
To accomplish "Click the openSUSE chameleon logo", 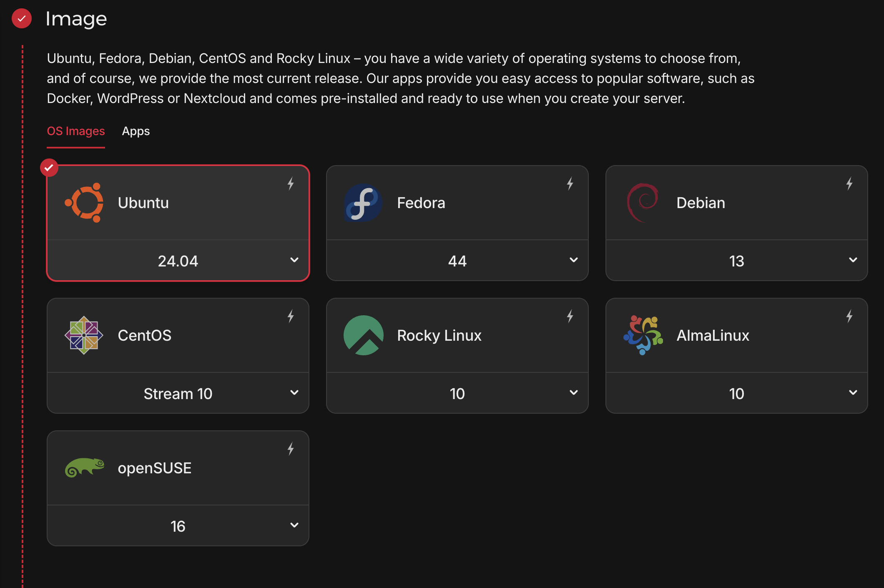I will coord(84,468).
